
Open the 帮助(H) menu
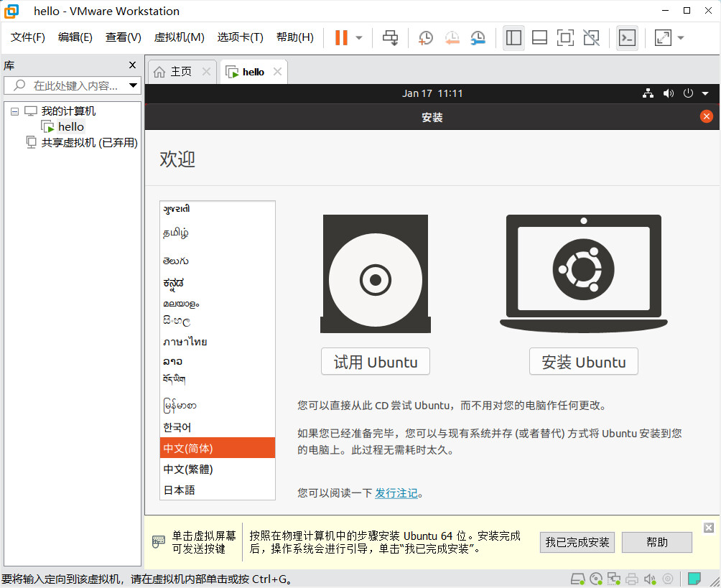point(294,37)
